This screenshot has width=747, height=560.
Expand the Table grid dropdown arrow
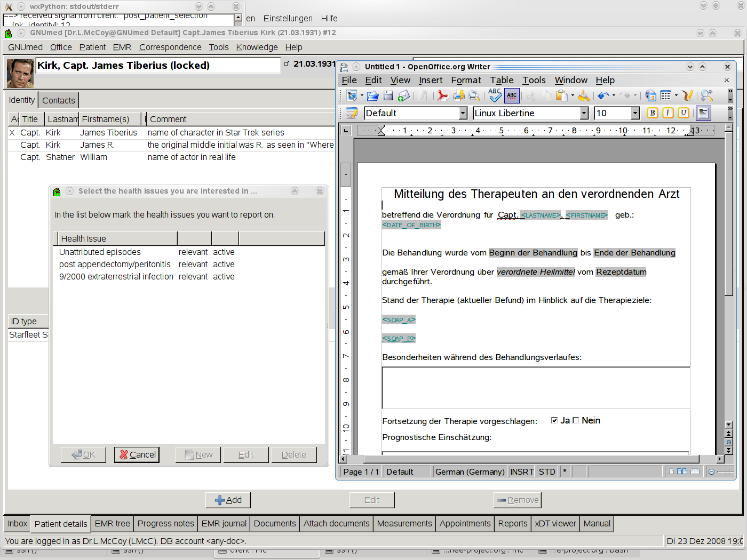676,95
